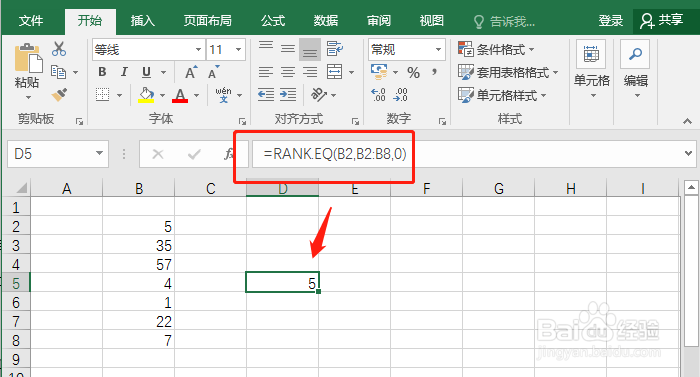The image size is (700, 377).
Task: Expand the fill color dropdown arrow
Action: (x=162, y=95)
